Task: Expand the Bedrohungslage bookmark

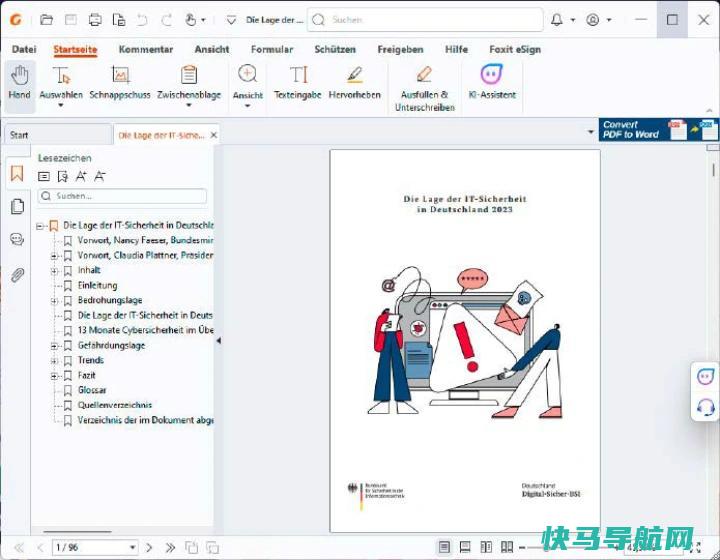Action: 54,301
